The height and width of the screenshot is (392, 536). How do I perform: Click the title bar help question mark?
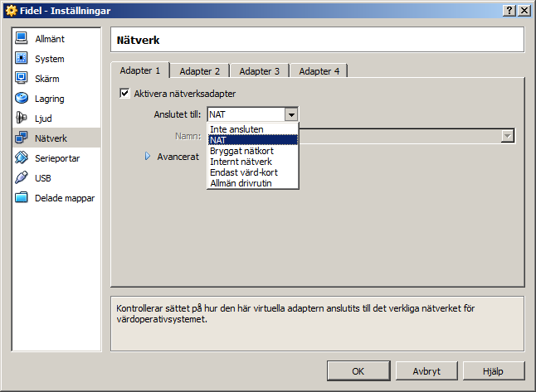(x=508, y=9)
